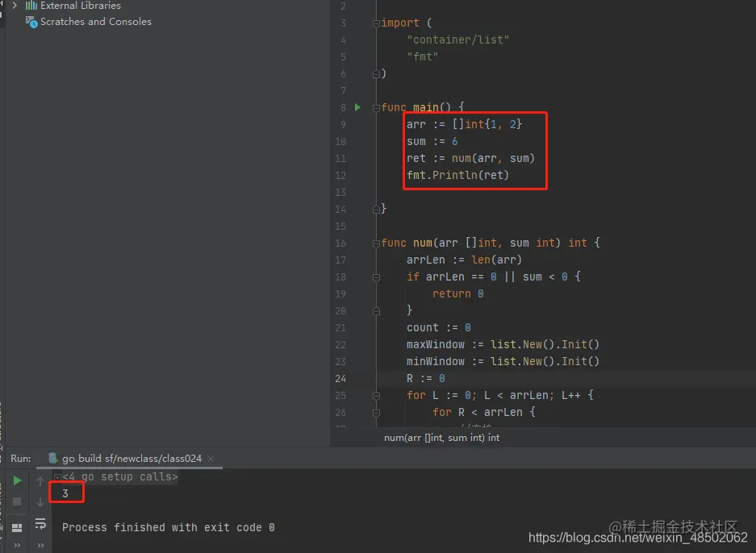Toggle soft-wrap in the Run console
756x553 pixels.
(x=40, y=524)
